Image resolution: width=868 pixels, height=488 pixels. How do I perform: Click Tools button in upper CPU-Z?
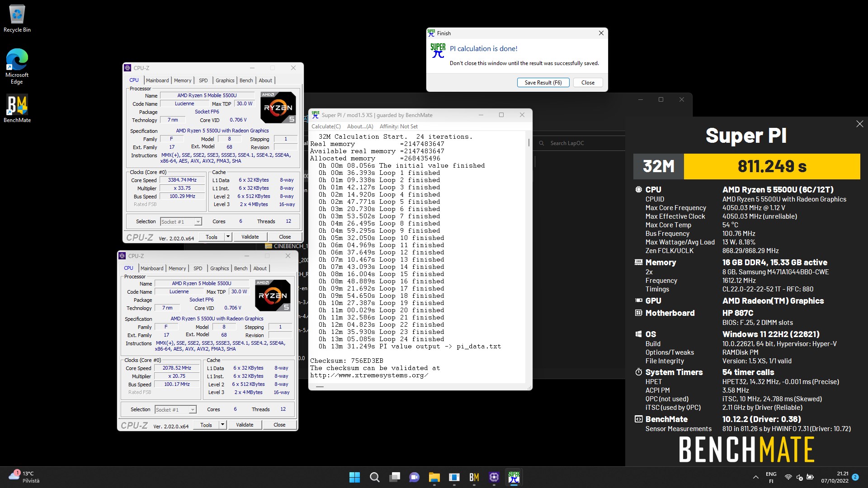[212, 237]
